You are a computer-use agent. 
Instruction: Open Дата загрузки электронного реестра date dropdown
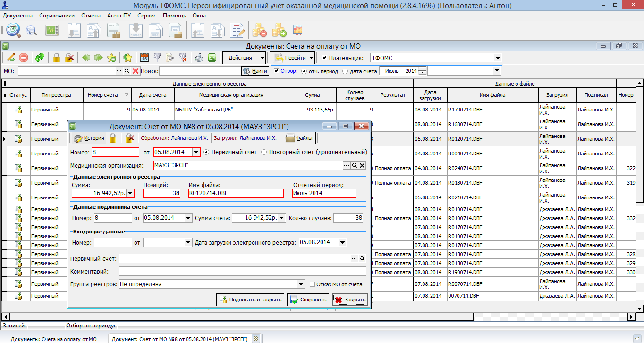343,242
